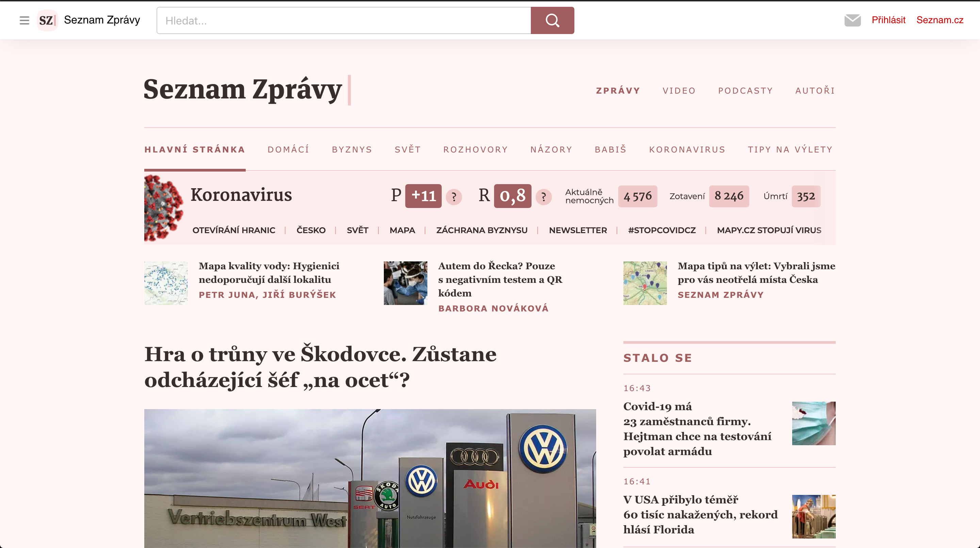
Task: Click face mask thumbnail at 16:43
Action: [814, 423]
